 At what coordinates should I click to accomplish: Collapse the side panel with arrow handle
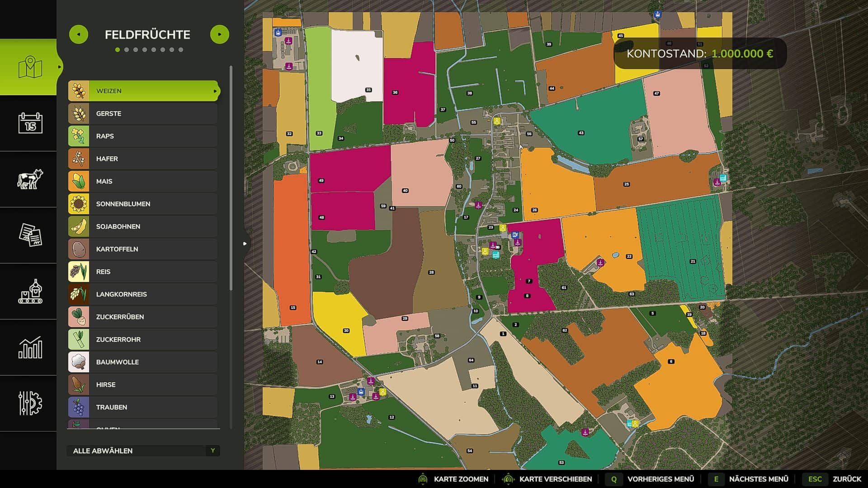[x=245, y=244]
